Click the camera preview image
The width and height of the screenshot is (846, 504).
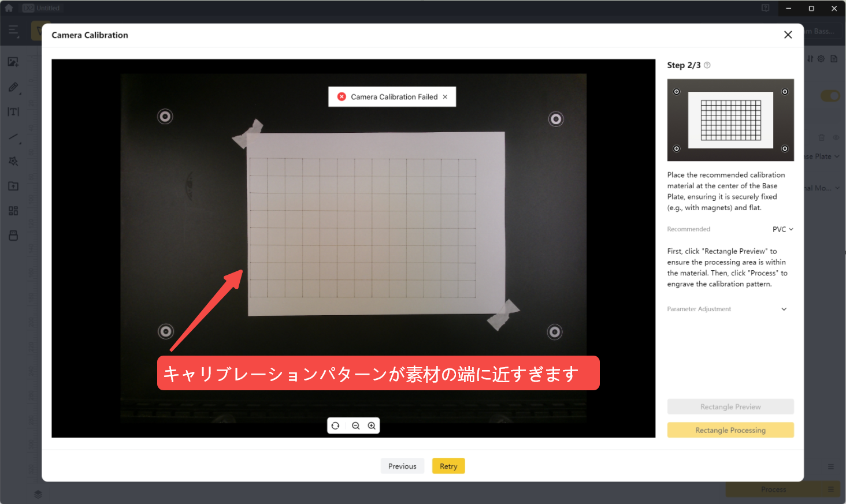tap(354, 248)
